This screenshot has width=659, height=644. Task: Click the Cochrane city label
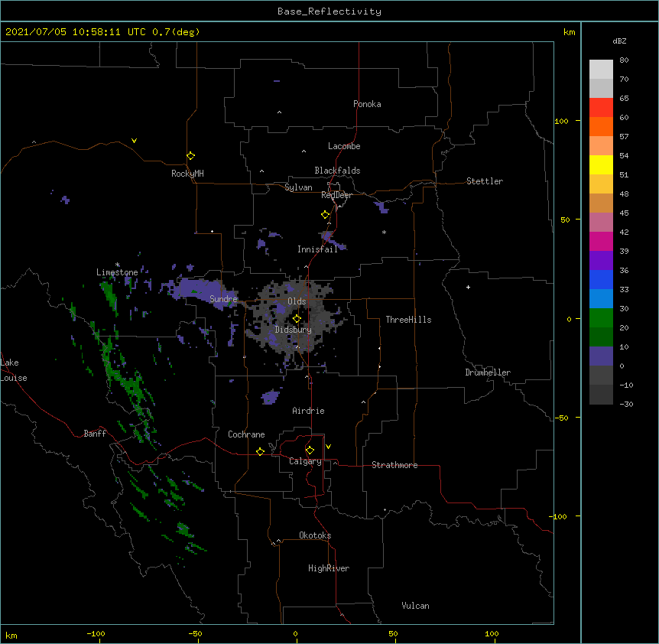pyautogui.click(x=246, y=434)
